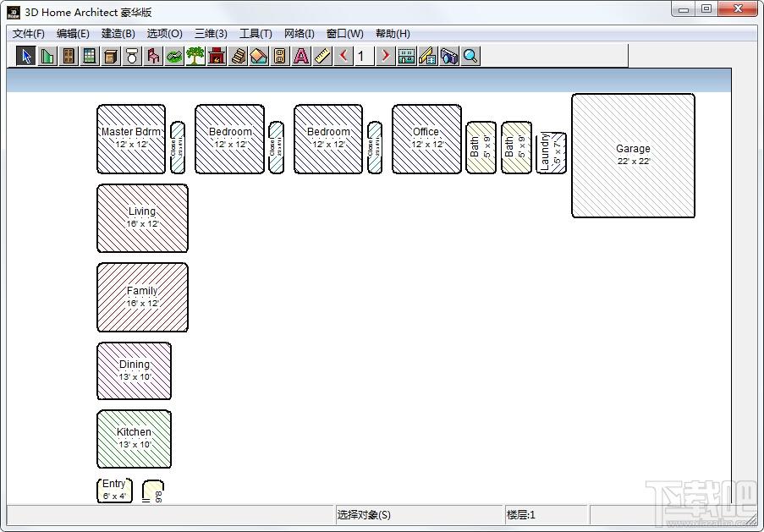
Task: Select the Entry 6' x 4' room box
Action: (x=114, y=490)
